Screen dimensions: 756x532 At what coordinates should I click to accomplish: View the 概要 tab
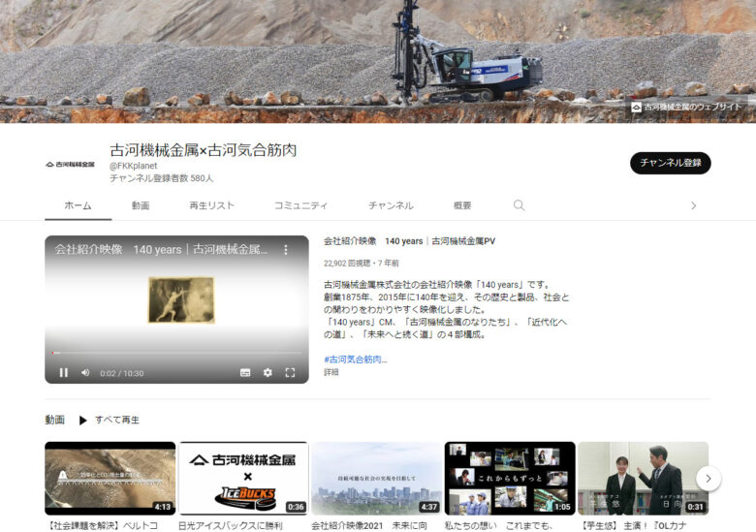[462, 205]
